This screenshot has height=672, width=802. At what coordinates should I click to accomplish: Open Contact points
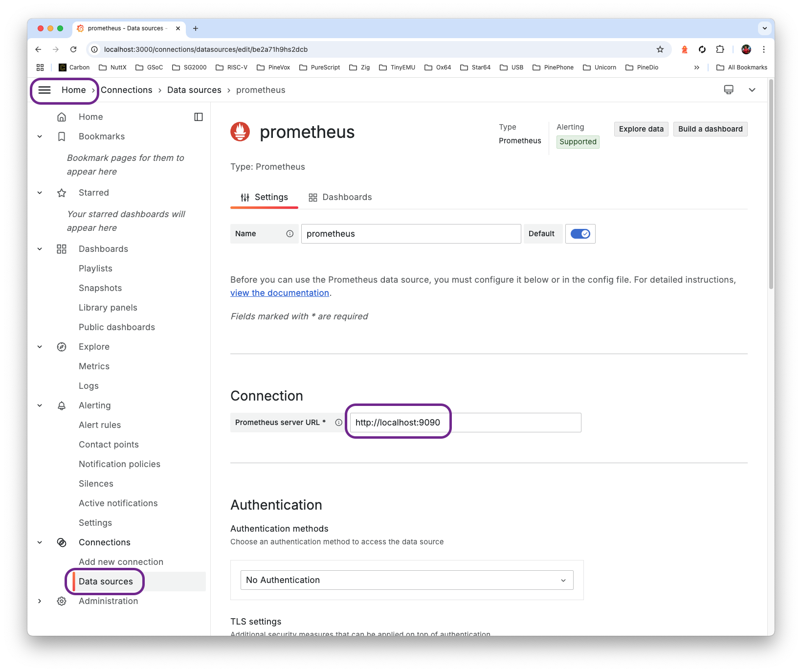coord(109,445)
